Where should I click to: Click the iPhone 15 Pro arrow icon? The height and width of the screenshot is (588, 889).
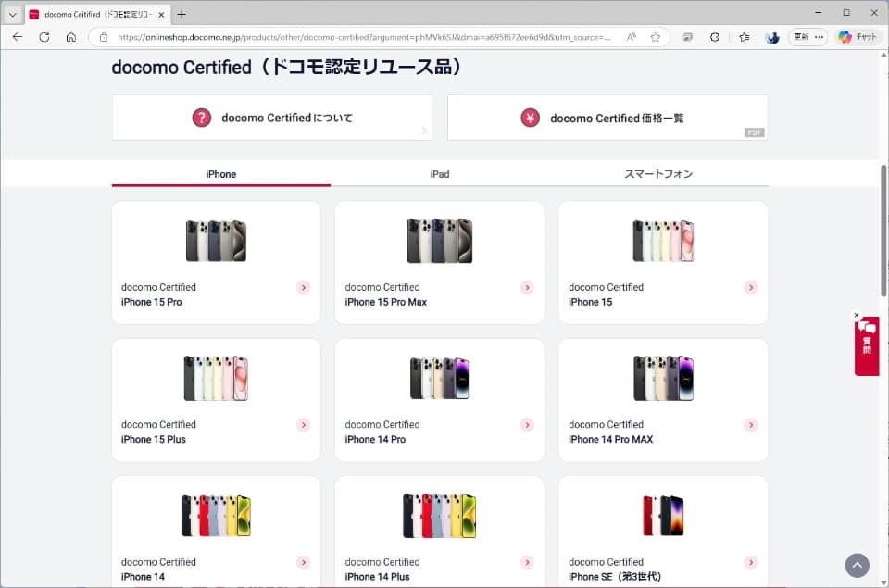click(304, 287)
